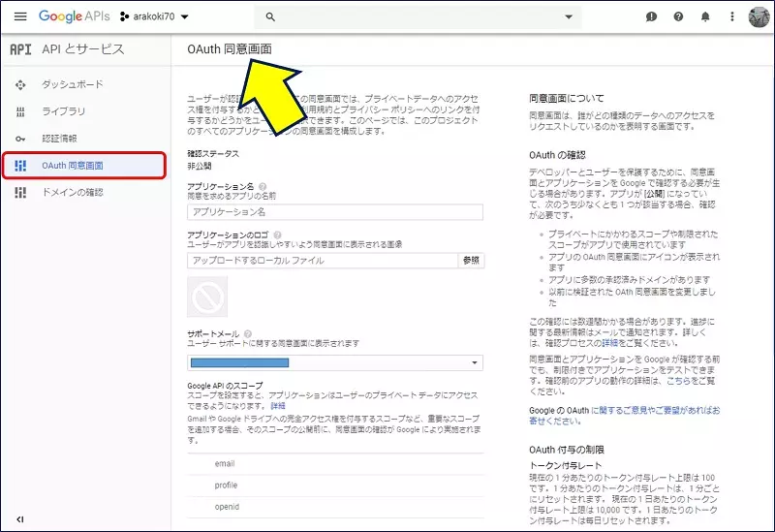Screen dimensions: 775x532
Task: Click the OAuth 付与の制限 heading
Action: (567, 450)
